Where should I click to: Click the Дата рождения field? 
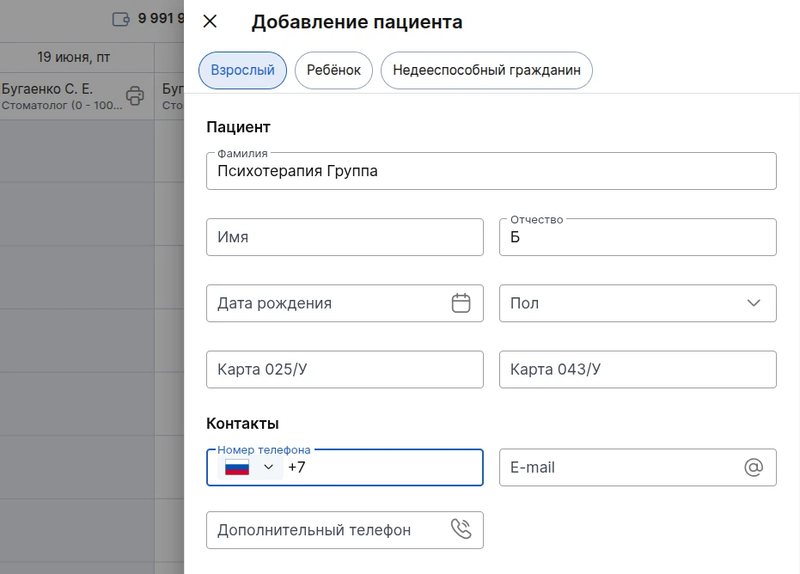(345, 303)
